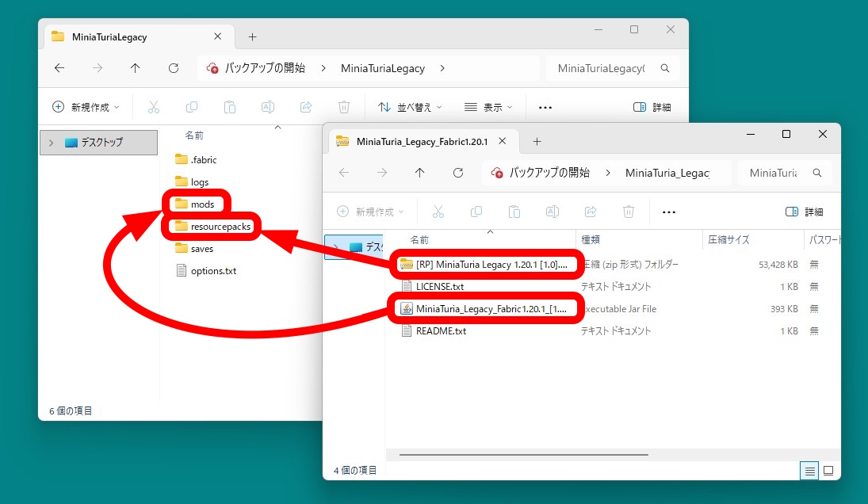Open the 並べ替え sort dropdown
Viewport: 868px width, 504px height.
(x=409, y=107)
